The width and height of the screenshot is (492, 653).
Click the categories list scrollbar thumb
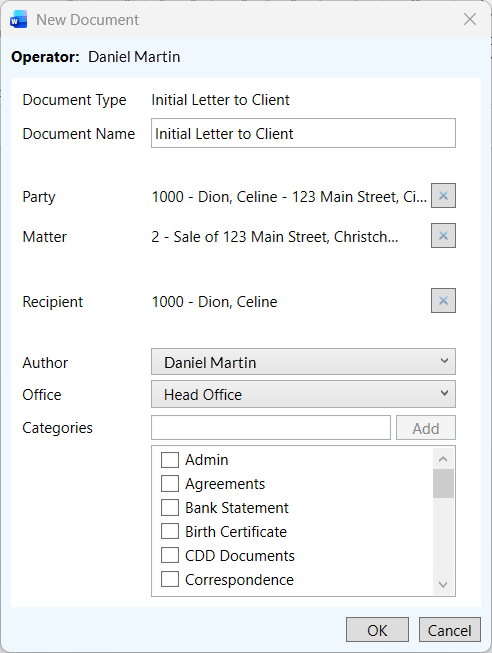click(x=443, y=484)
